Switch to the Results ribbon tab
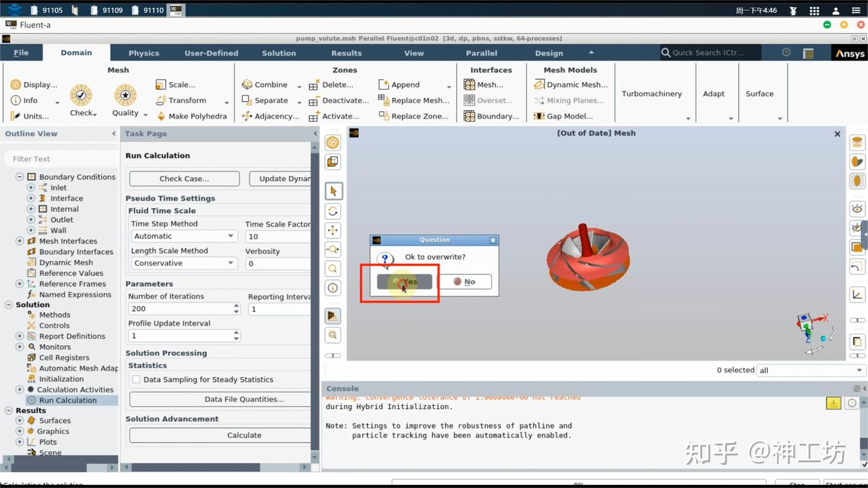Image resolution: width=868 pixels, height=488 pixels. [346, 53]
